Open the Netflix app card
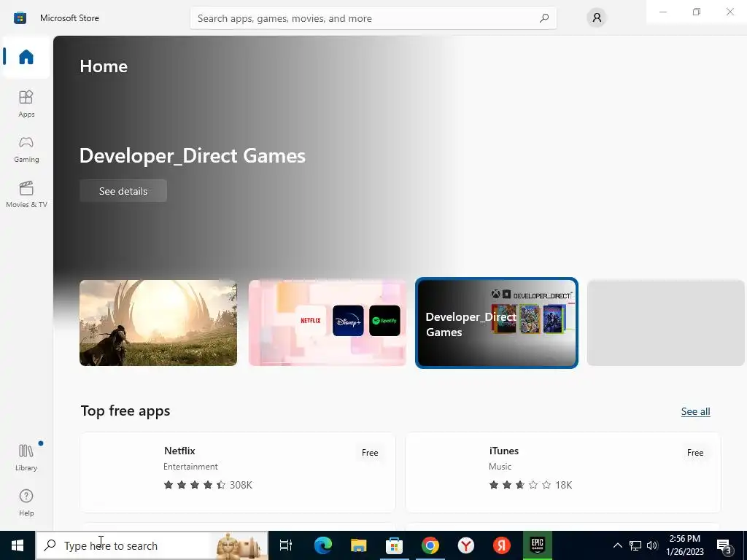 [238, 472]
